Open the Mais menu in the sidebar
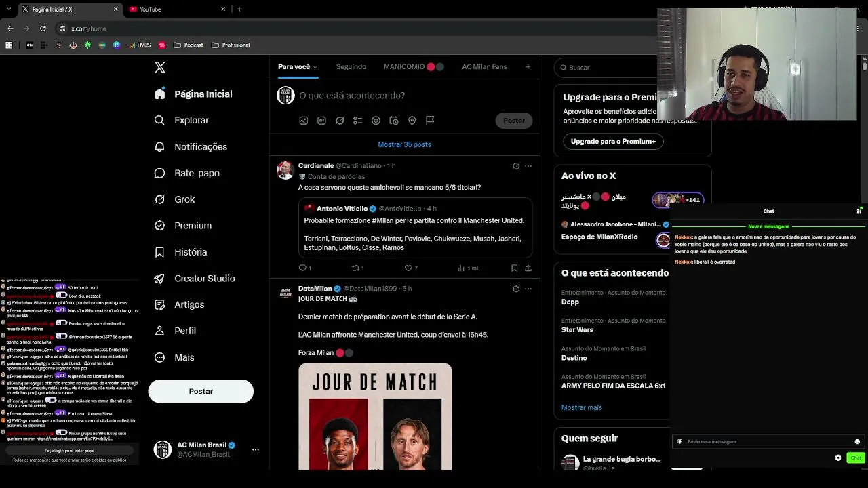 click(174, 357)
